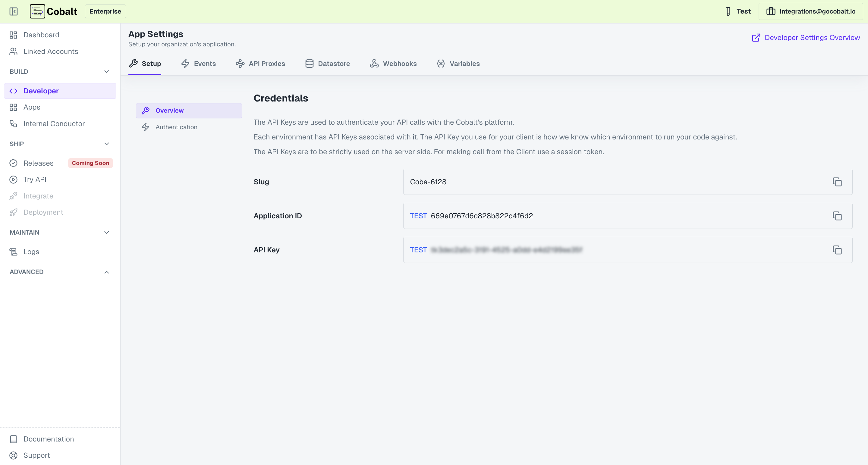
Task: Open the Dashboard section
Action: tap(41, 35)
